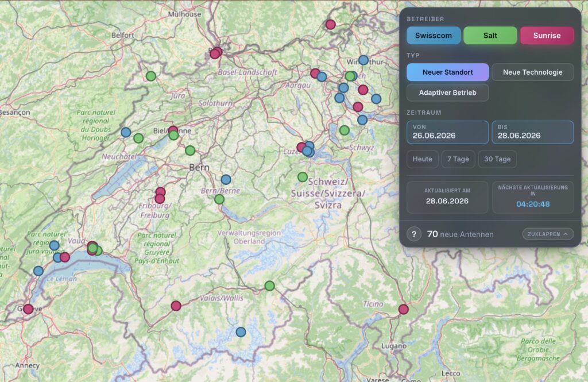Select the blue marker in southern Valais

pyautogui.click(x=241, y=331)
